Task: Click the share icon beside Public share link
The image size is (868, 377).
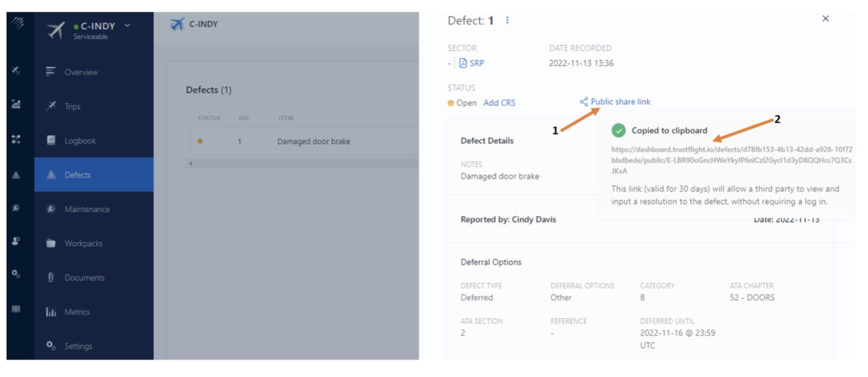Action: coord(583,102)
